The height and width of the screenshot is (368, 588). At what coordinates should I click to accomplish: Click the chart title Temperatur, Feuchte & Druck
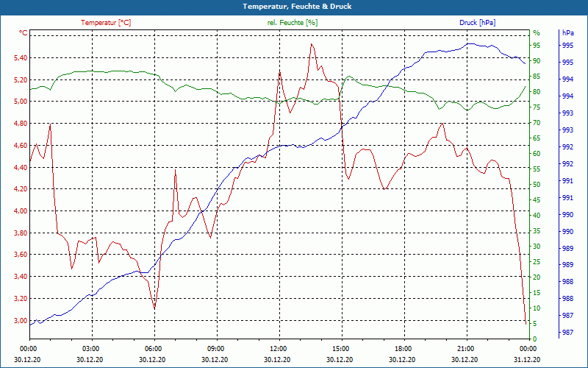tap(297, 7)
